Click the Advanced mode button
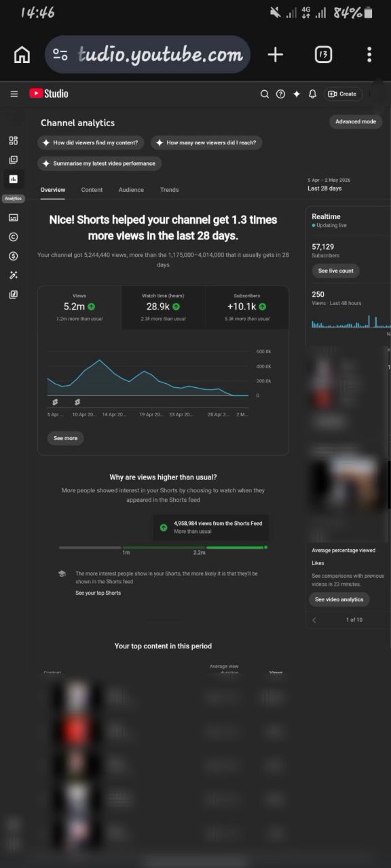Viewport: 391px width, 868px height. [356, 121]
